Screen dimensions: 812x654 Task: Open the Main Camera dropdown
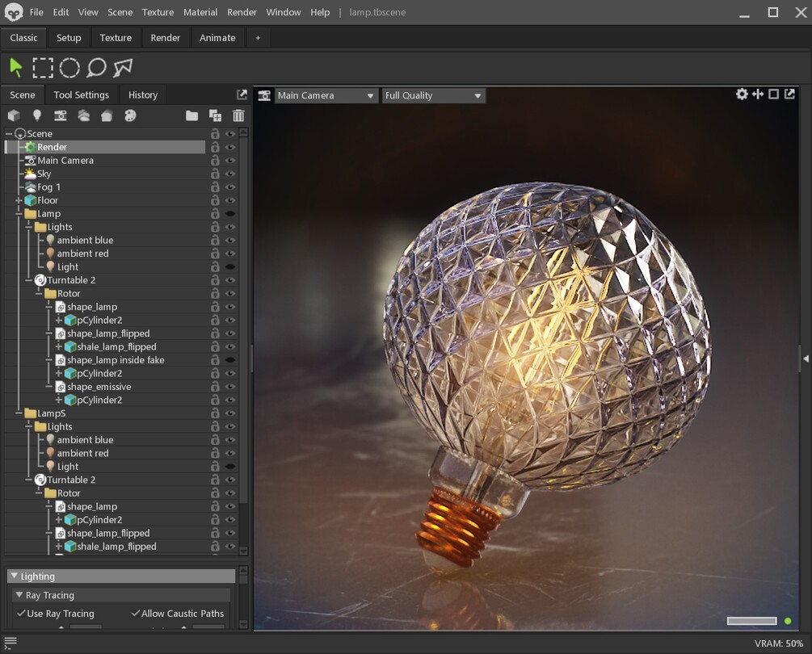[326, 96]
